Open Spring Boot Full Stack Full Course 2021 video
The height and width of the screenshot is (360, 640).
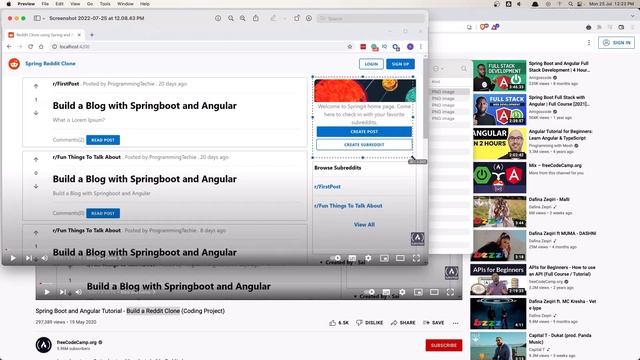click(x=500, y=109)
